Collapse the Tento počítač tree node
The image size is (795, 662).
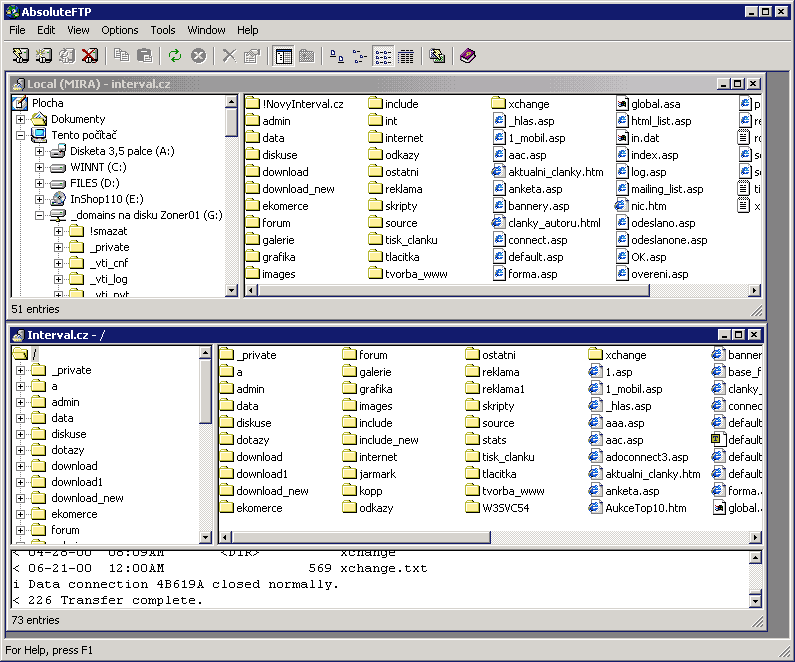click(20, 135)
